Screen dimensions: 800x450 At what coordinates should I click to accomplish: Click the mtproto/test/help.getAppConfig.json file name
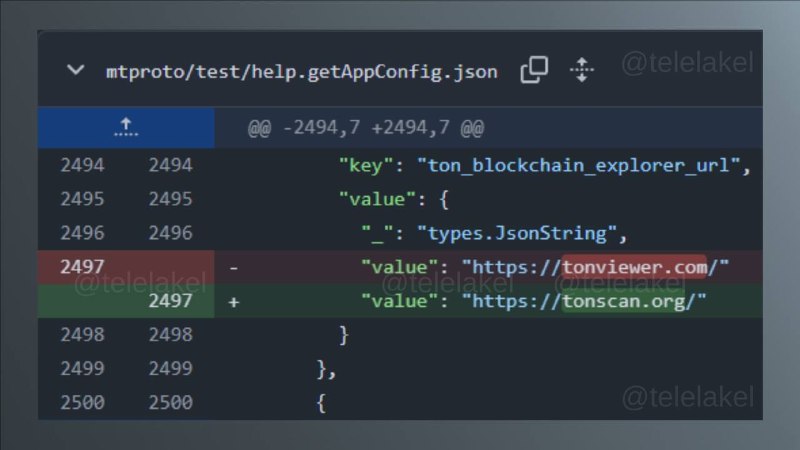(301, 72)
